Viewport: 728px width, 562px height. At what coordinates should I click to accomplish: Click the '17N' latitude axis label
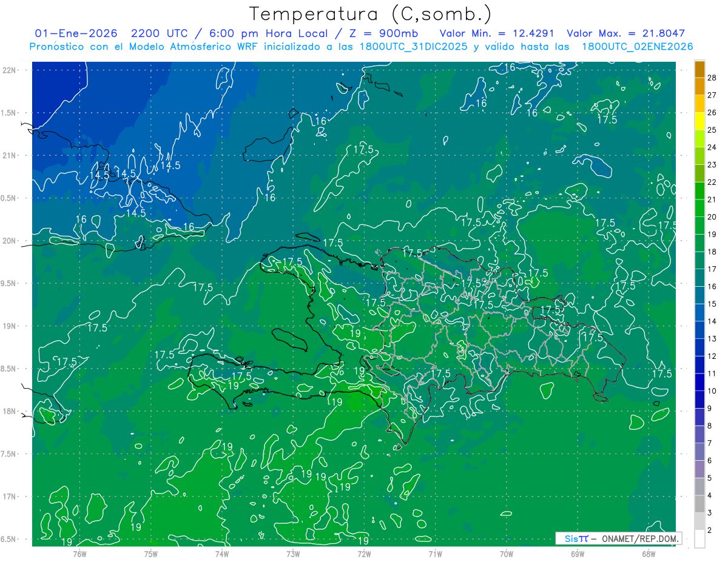point(9,497)
